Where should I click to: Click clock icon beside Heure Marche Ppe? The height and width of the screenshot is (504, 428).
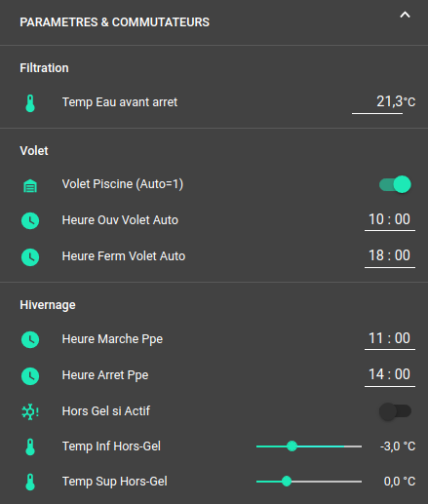click(x=30, y=339)
